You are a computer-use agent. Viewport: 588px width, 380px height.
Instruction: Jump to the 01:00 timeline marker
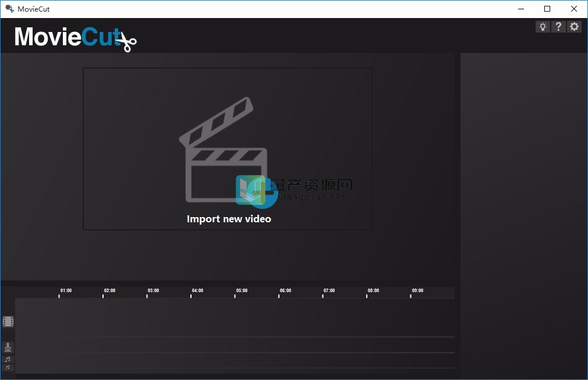pyautogui.click(x=66, y=290)
